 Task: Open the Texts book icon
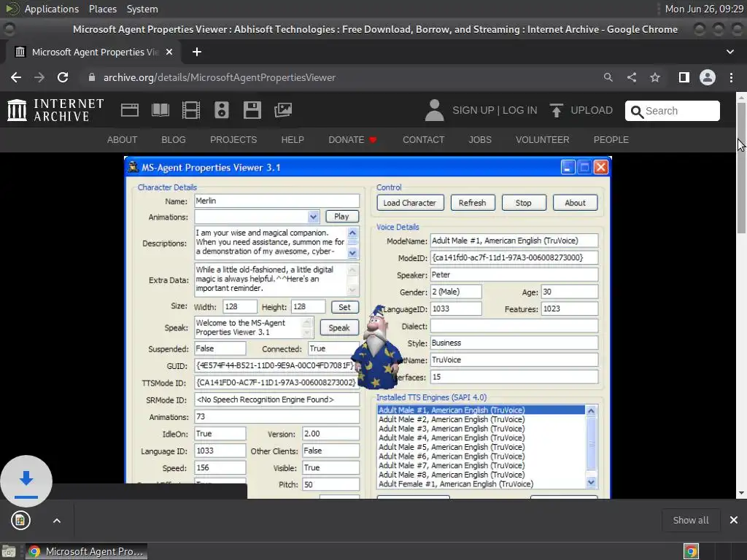(x=160, y=110)
